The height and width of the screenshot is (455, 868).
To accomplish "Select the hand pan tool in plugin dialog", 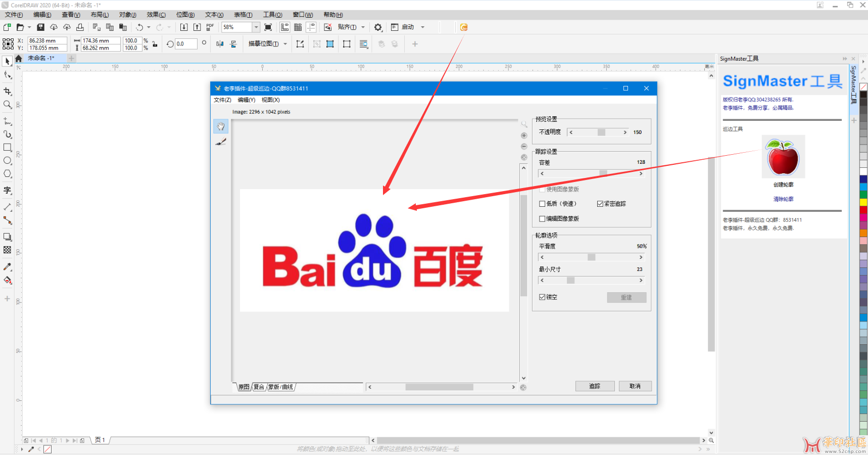I will tap(221, 126).
